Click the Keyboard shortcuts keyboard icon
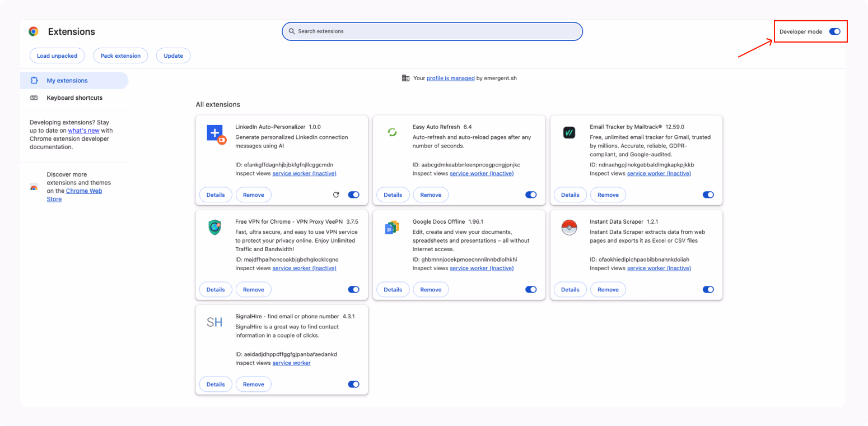Image resolution: width=868 pixels, height=426 pixels. coord(34,98)
